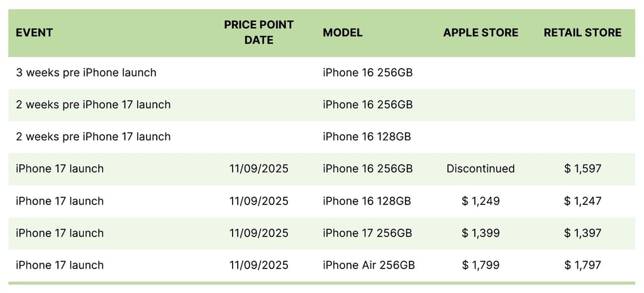Viewport: 644px width, 293px height.
Task: Select the $ 1,397 retail store price
Action: pos(582,233)
